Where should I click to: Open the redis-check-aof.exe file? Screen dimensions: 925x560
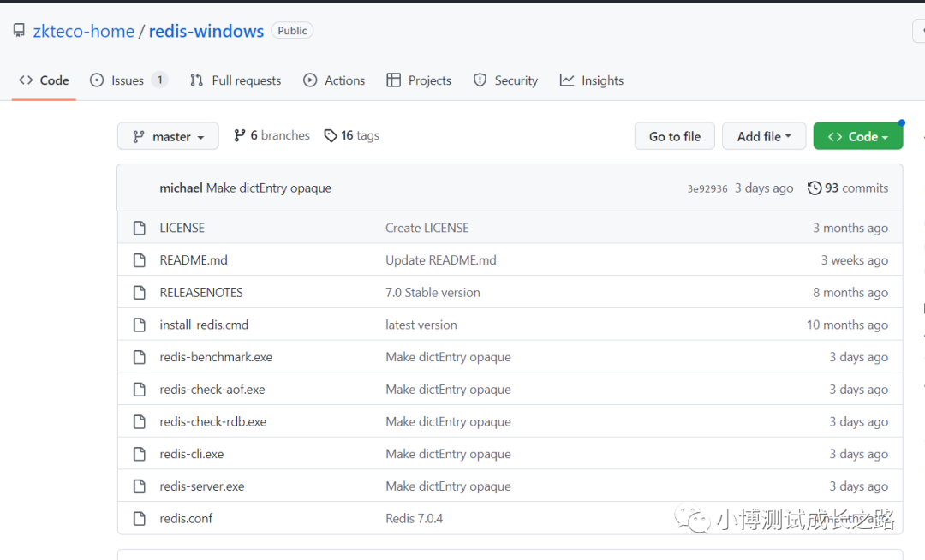pos(212,390)
